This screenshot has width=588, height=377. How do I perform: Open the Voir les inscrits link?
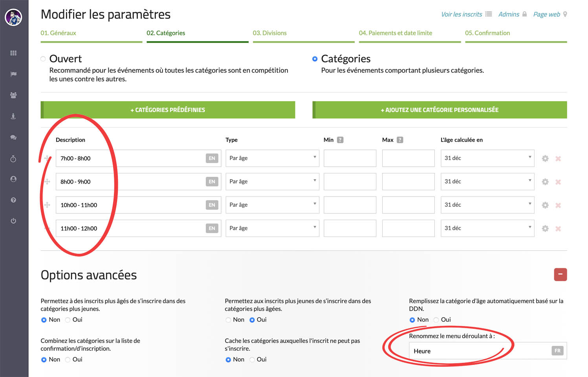click(462, 15)
